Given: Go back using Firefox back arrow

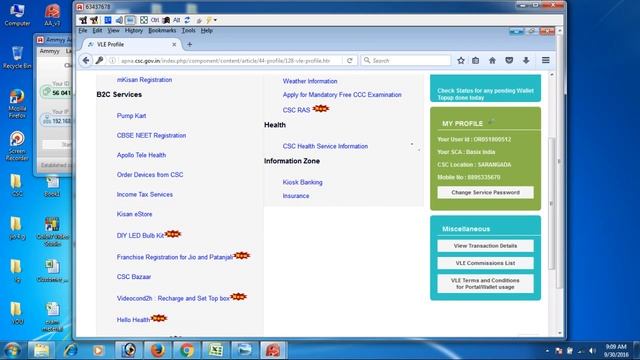Looking at the screenshot, I should pos(86,60).
